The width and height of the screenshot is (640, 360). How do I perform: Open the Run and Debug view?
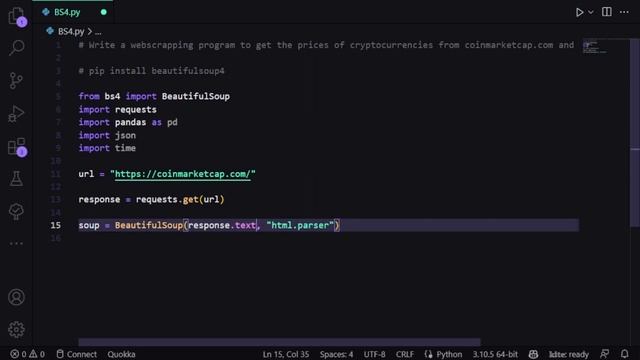[16, 114]
